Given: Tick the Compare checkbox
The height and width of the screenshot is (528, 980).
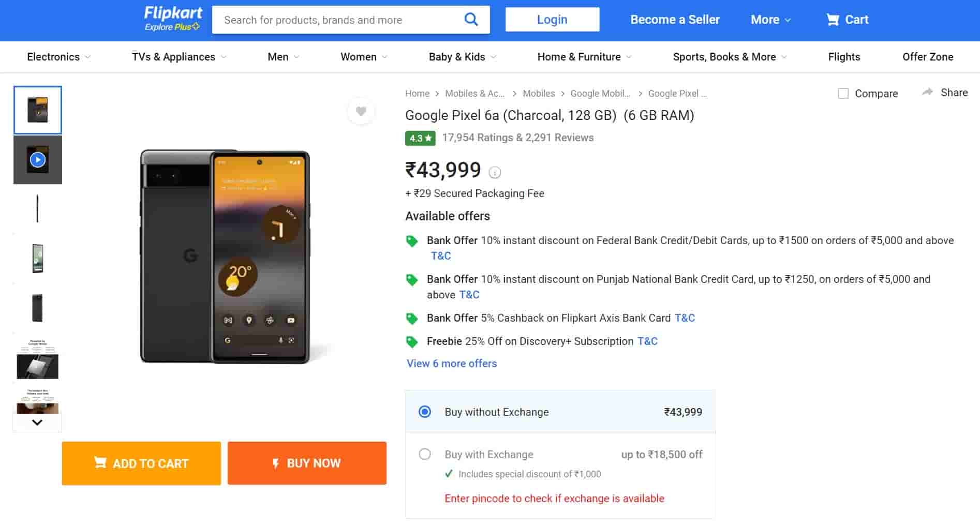Looking at the screenshot, I should pos(843,94).
